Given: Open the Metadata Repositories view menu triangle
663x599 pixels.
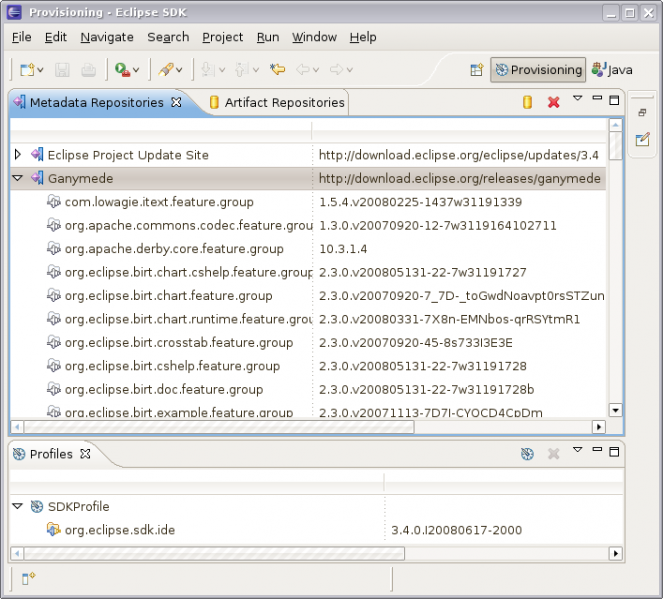Looking at the screenshot, I should tap(578, 98).
